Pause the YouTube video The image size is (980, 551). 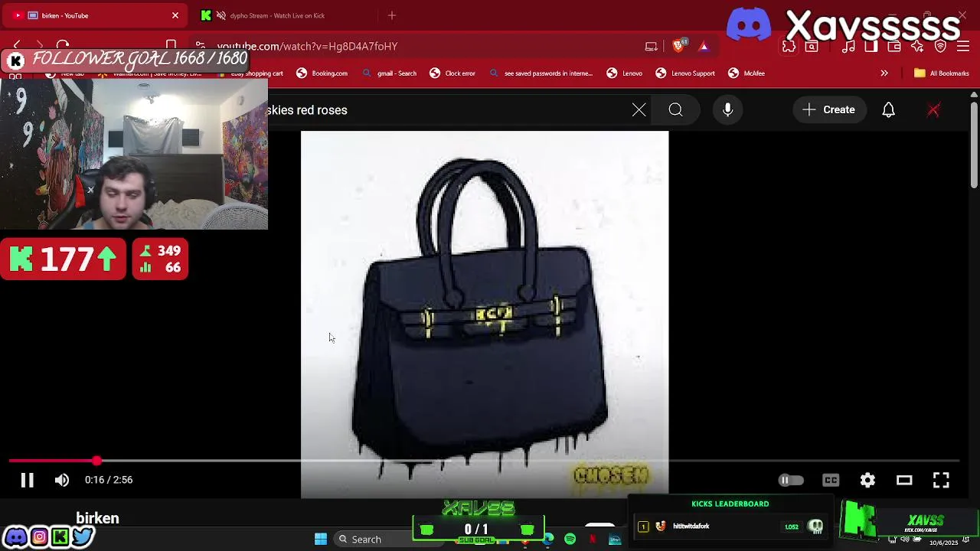point(27,480)
